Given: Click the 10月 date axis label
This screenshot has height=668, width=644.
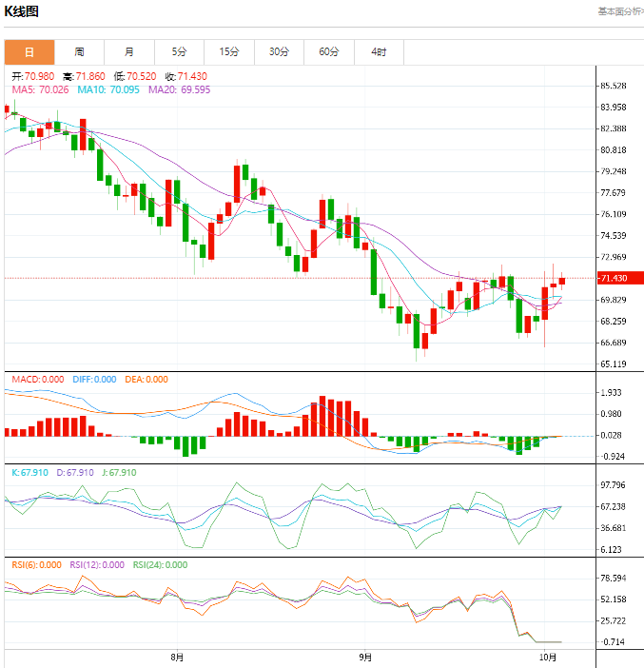Looking at the screenshot, I should (548, 658).
